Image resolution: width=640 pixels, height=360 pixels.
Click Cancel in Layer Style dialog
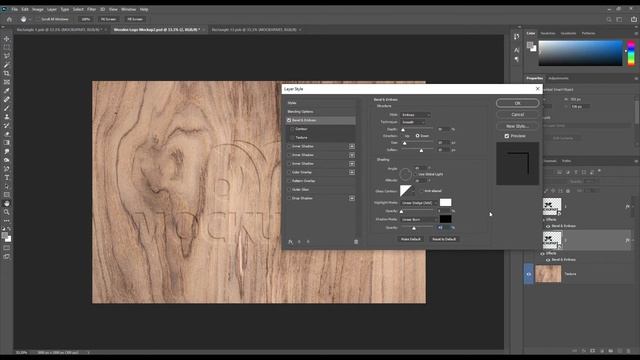tap(518, 115)
